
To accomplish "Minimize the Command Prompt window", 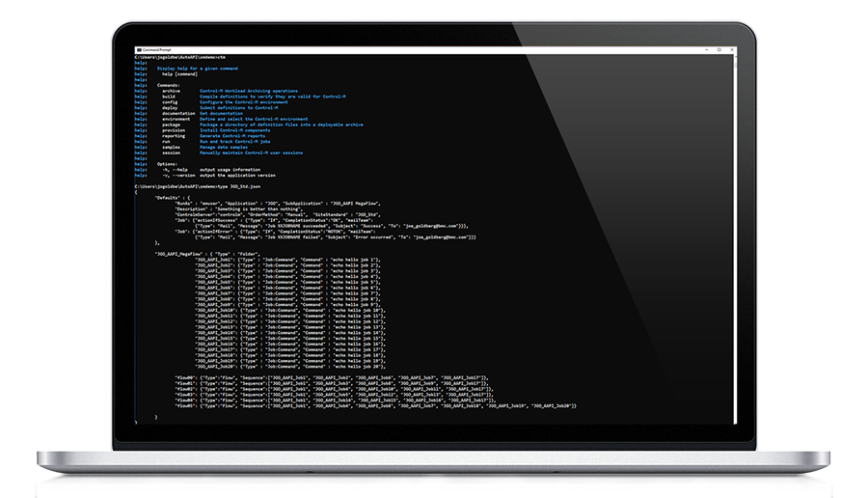I will (707, 50).
